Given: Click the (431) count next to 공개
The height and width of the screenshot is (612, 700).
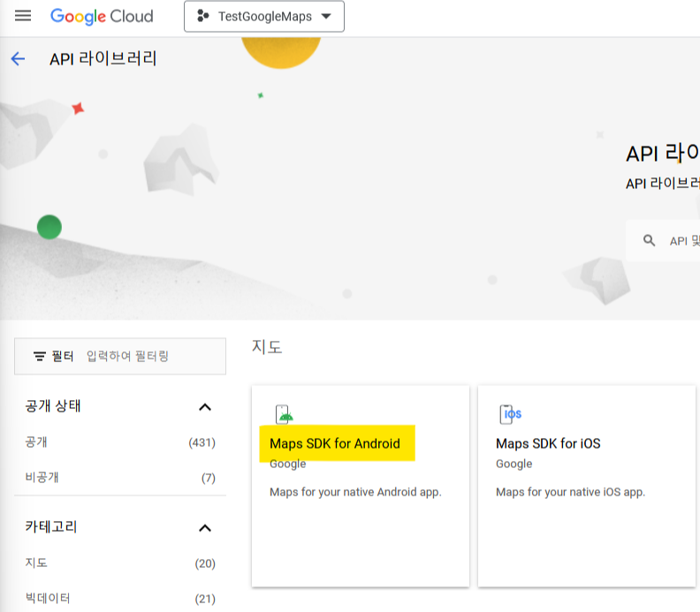Looking at the screenshot, I should [202, 442].
